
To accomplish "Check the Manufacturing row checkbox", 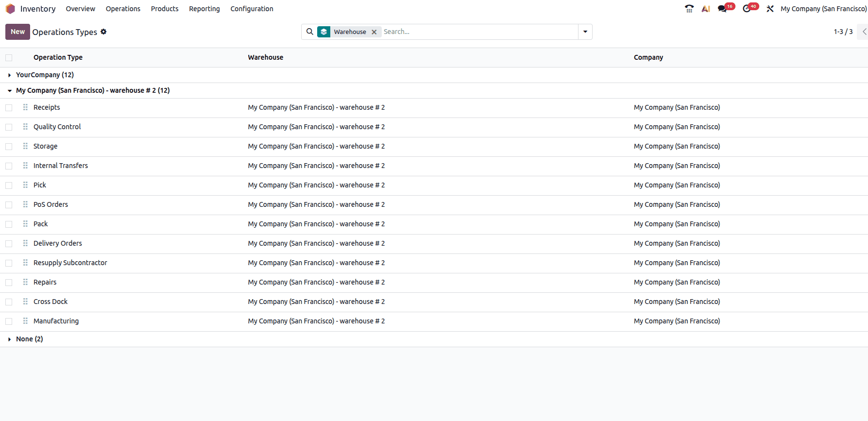I will coord(9,321).
